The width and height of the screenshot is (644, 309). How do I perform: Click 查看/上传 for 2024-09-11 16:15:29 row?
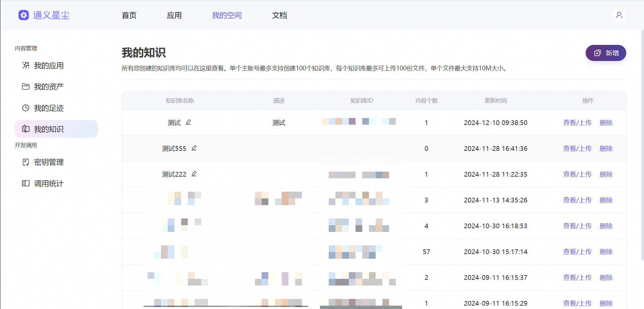[x=577, y=303]
